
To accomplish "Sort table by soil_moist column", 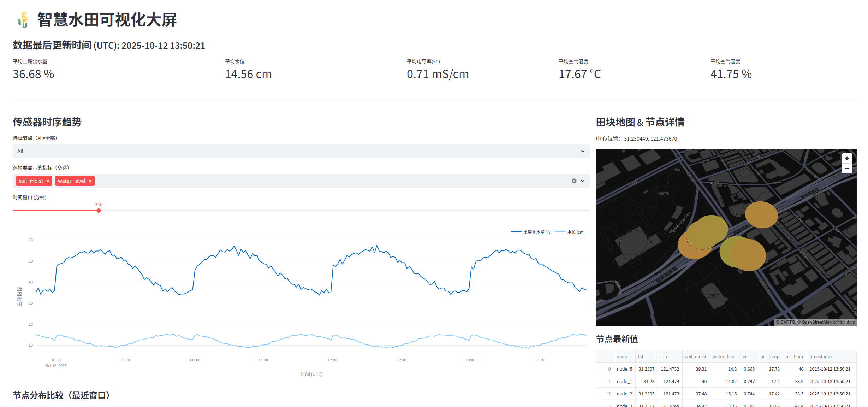I will point(695,356).
